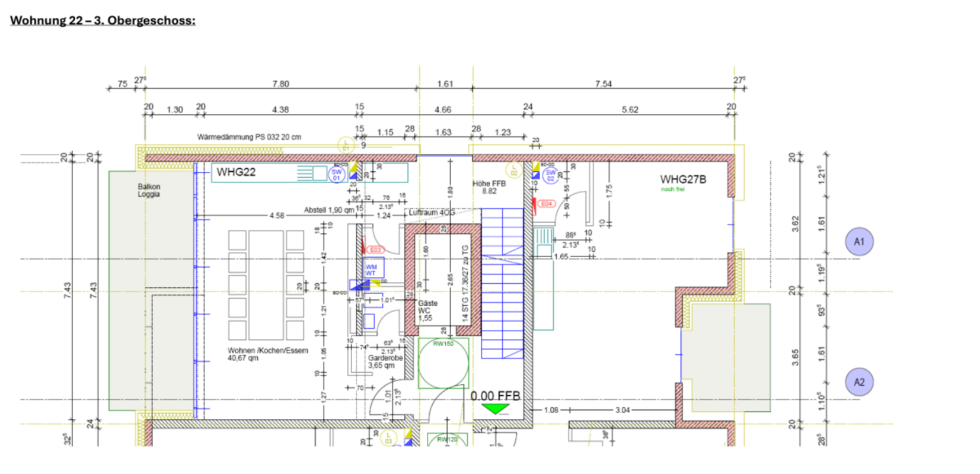
Task: Click the 1.63 dimension value
Action: [443, 132]
